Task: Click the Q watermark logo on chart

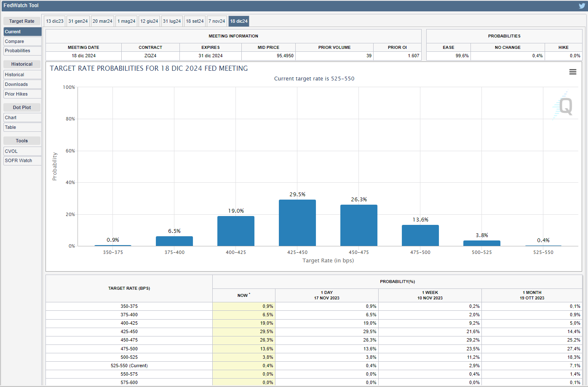Action: 564,106
